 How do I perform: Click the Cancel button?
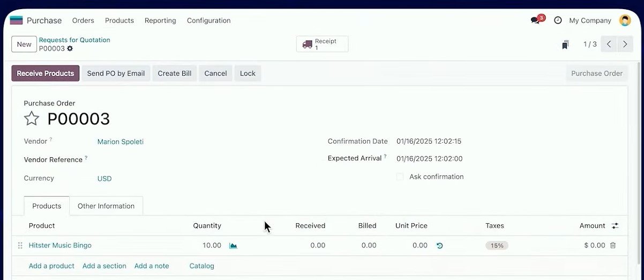click(215, 73)
